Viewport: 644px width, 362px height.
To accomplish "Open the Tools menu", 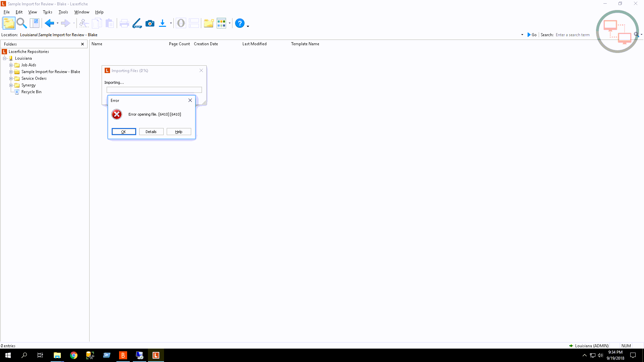I will point(63,12).
